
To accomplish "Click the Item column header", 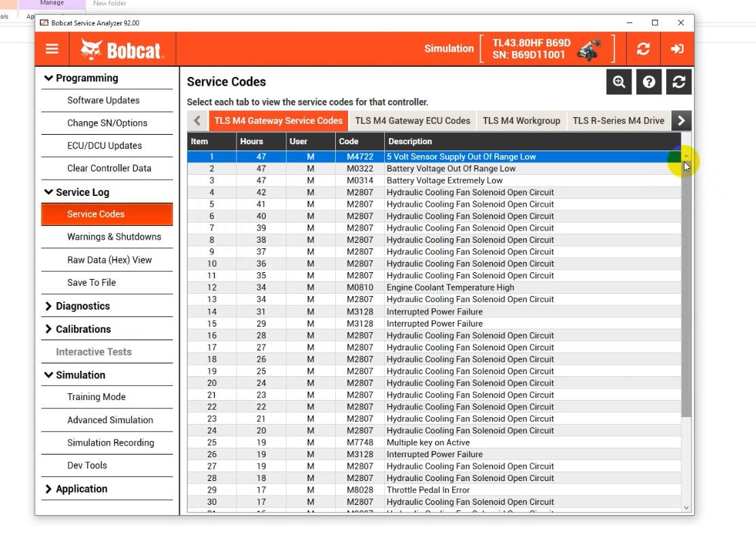I will (211, 142).
